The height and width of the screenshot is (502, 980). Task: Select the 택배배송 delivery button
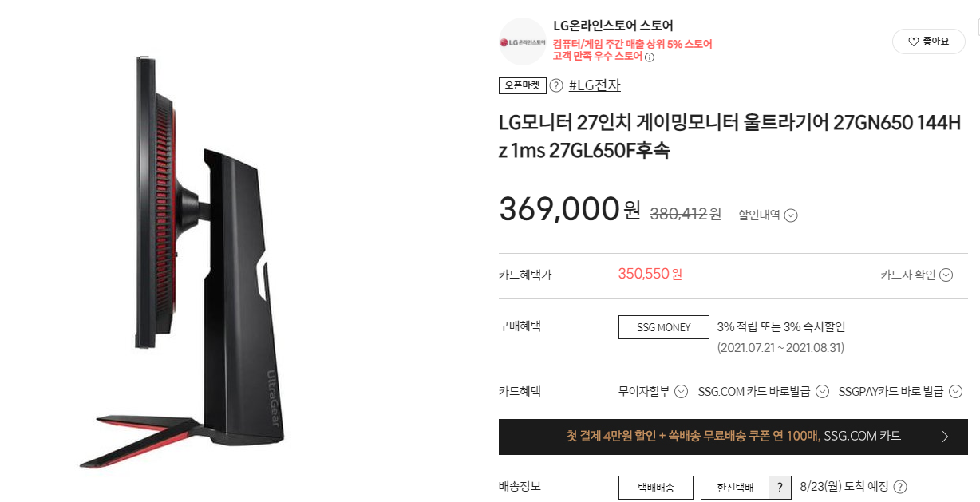pyautogui.click(x=656, y=488)
